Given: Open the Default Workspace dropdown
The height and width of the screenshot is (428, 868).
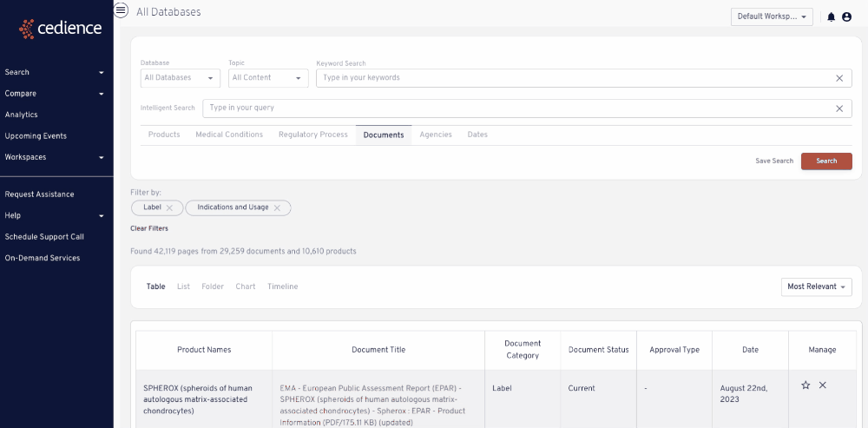Looking at the screenshot, I should [x=772, y=16].
